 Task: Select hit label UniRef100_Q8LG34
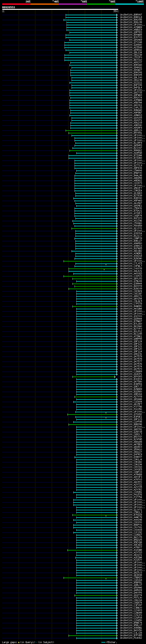tap(131, 53)
